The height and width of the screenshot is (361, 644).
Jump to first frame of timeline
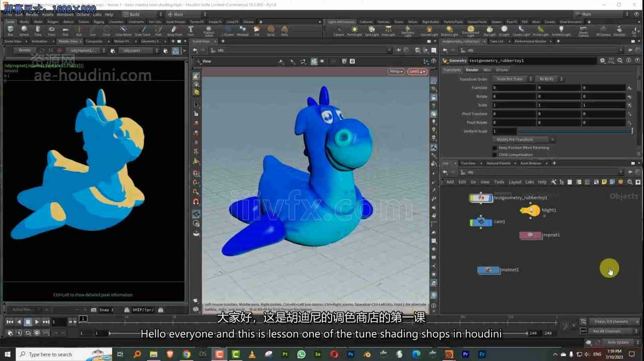10,322
